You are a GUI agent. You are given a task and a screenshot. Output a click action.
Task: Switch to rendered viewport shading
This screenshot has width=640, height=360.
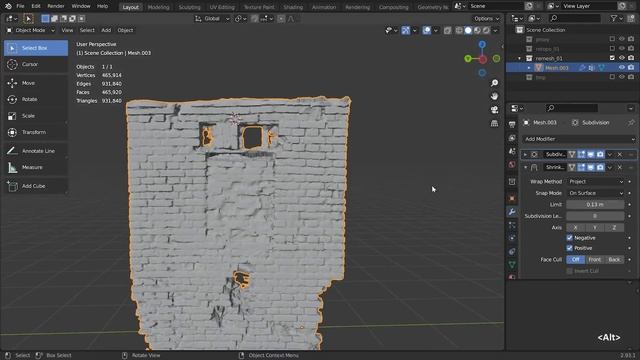click(486, 30)
